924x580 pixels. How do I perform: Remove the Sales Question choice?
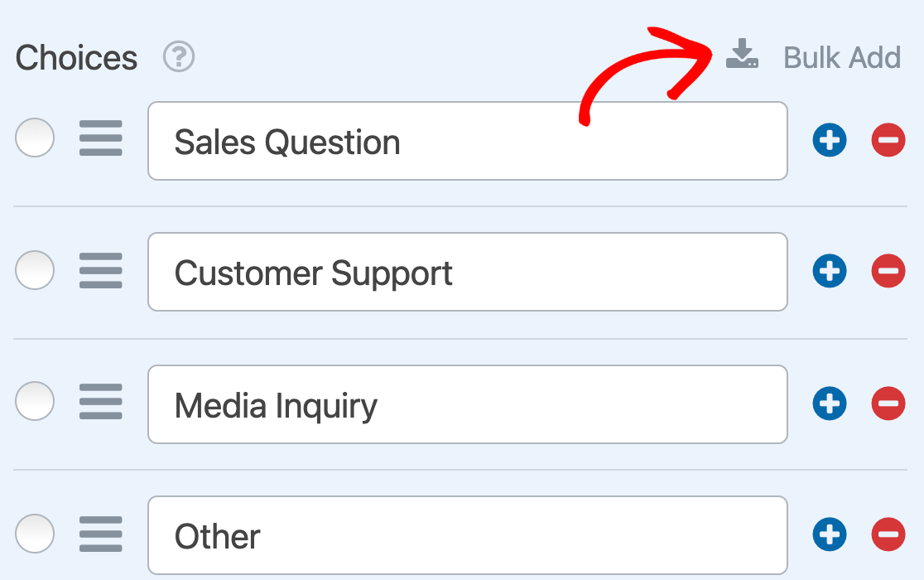(888, 141)
